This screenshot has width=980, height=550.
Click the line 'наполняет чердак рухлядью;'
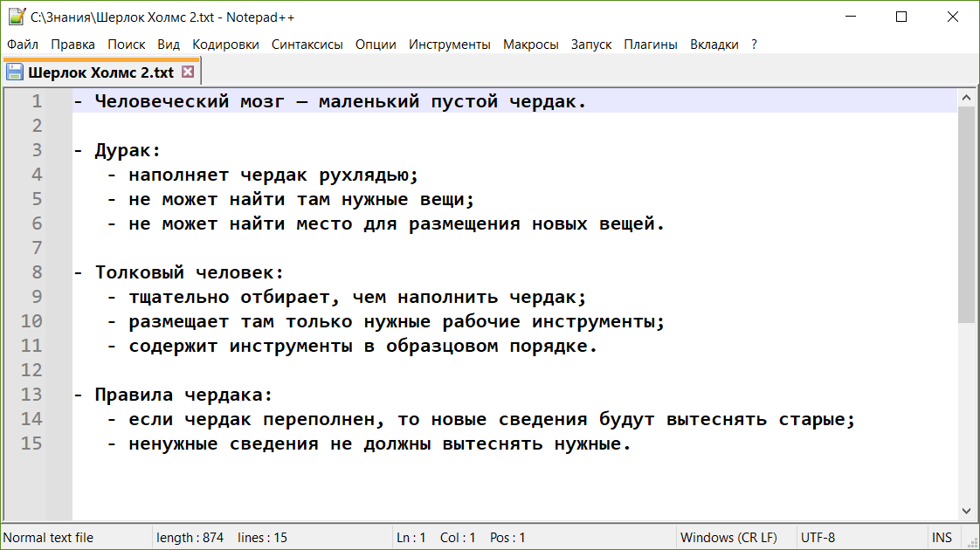click(273, 175)
